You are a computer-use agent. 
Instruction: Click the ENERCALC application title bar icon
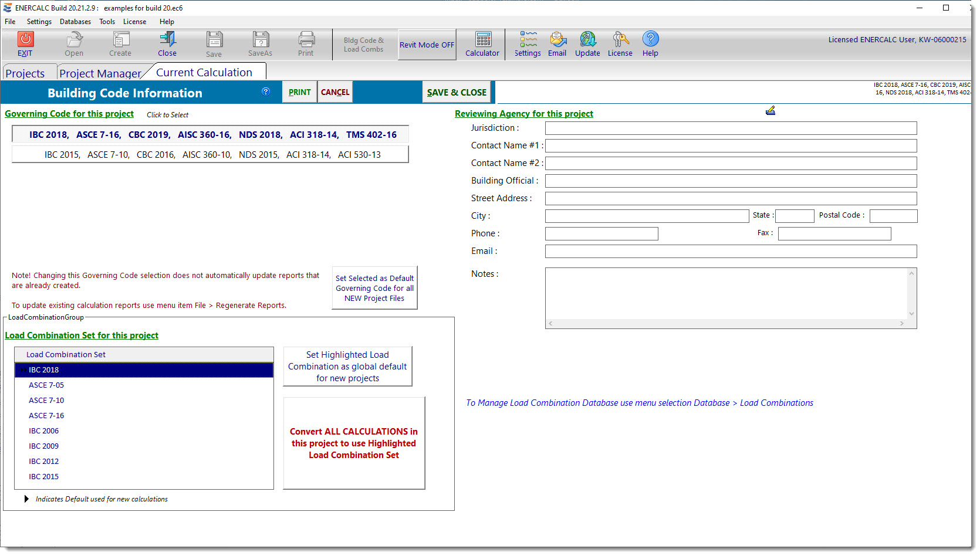point(7,8)
